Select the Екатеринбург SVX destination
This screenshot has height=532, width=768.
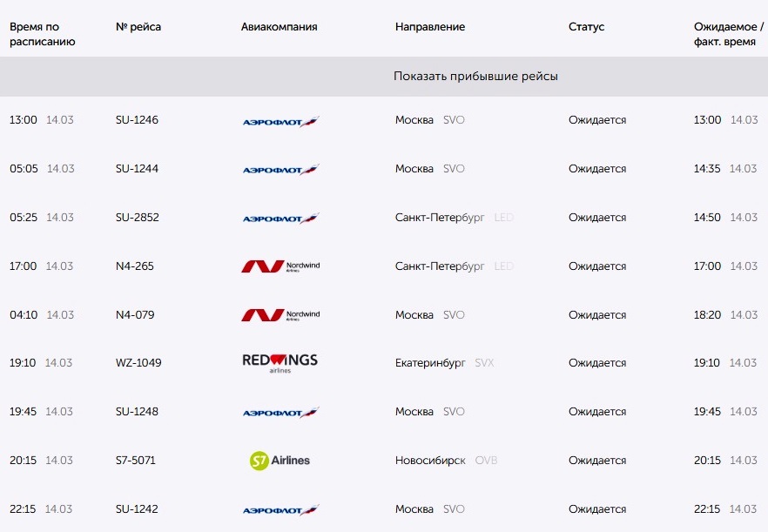click(x=444, y=362)
